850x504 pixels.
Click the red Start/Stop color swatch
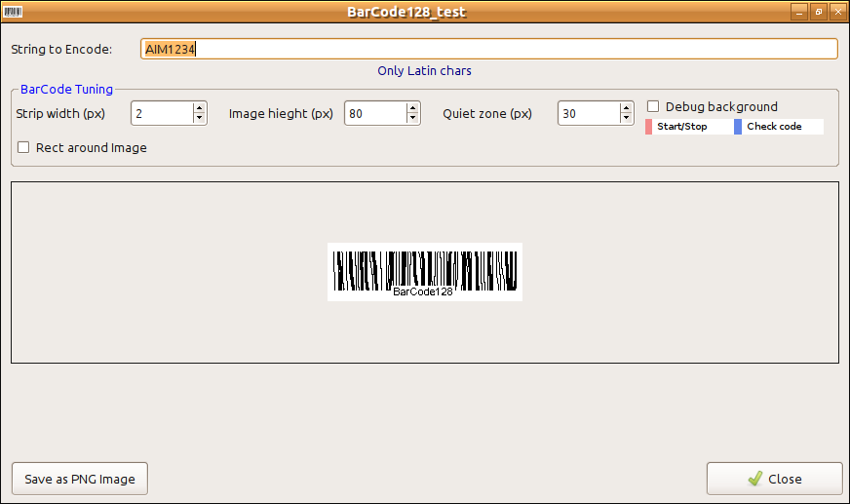click(648, 127)
